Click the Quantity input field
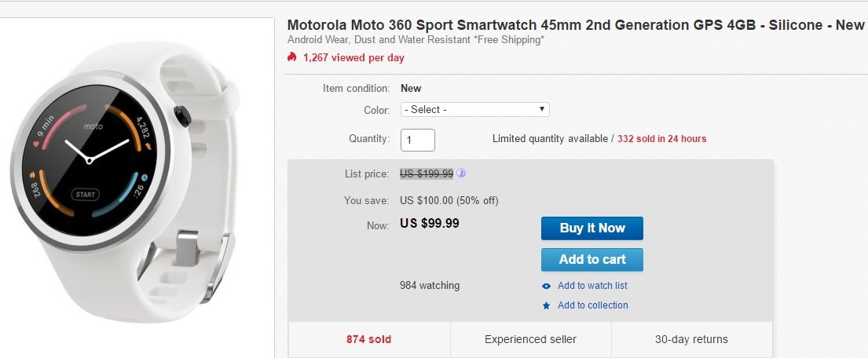Image resolution: width=868 pixels, height=358 pixels. (x=417, y=140)
